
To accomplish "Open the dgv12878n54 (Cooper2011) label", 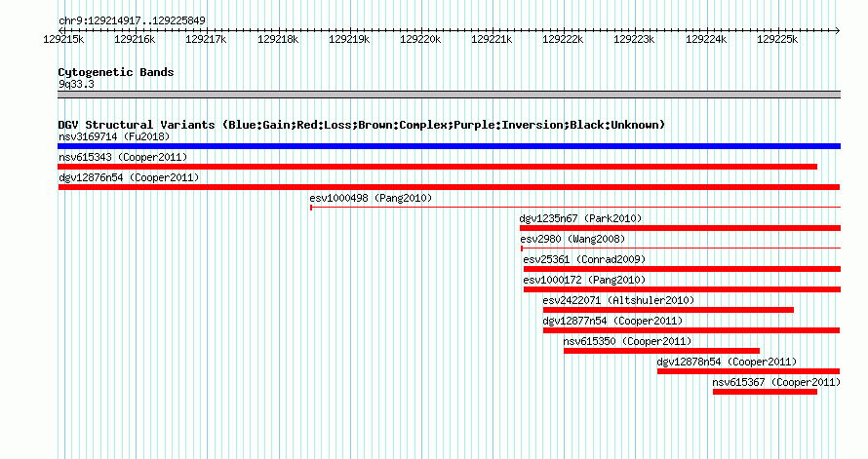I will click(727, 362).
